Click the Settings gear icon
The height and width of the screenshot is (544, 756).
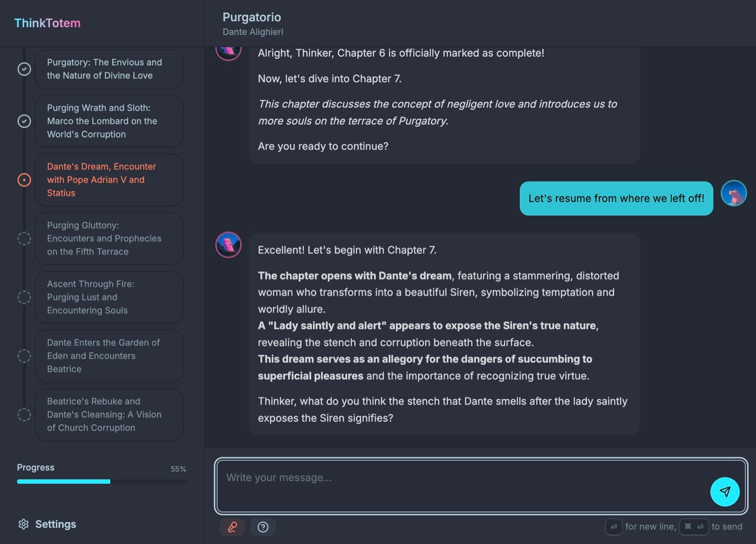[x=23, y=524]
